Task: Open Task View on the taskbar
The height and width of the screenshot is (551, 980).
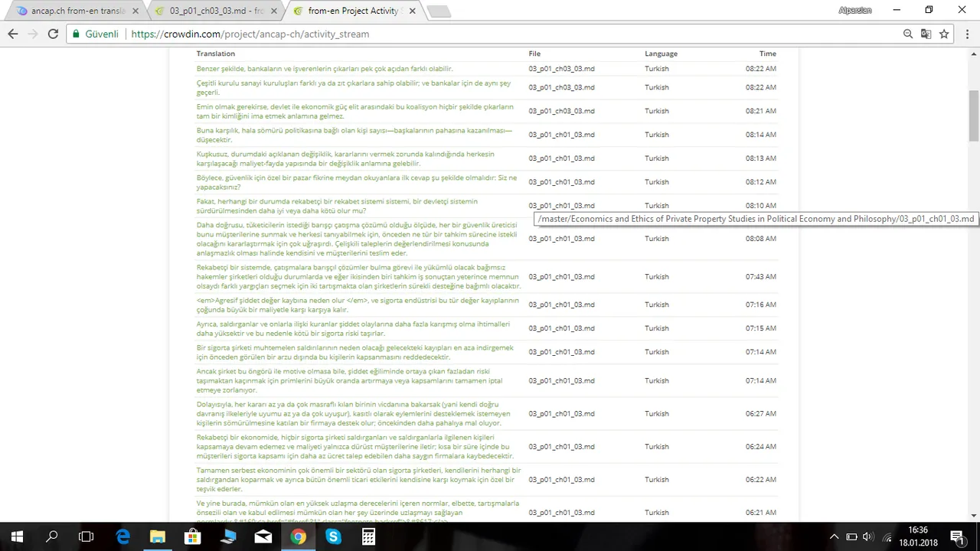Action: (87, 536)
